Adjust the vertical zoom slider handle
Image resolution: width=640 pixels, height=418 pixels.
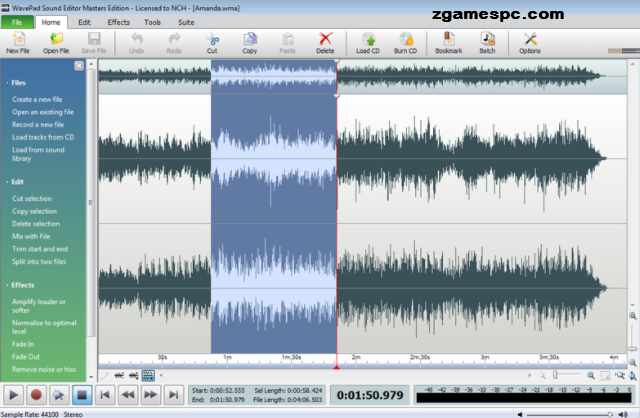point(633,349)
